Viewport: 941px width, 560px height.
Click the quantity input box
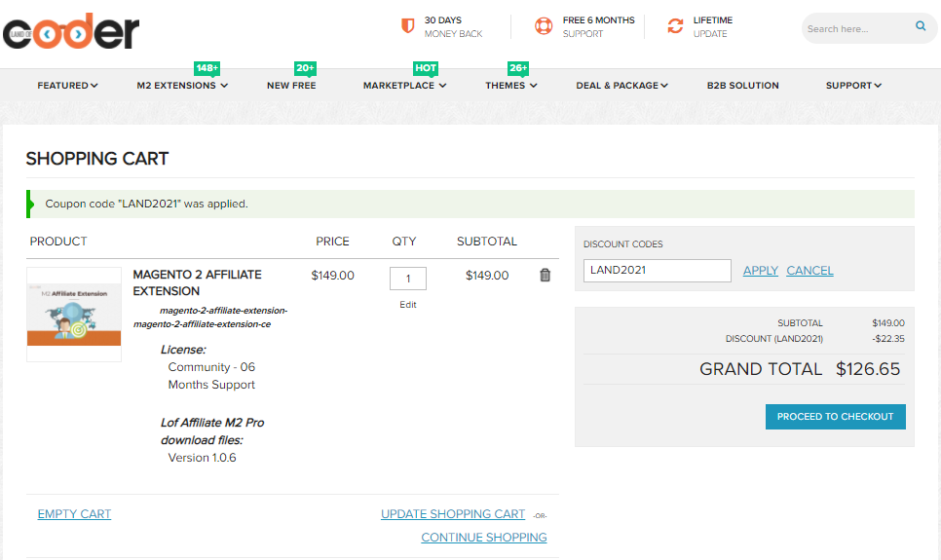pyautogui.click(x=407, y=279)
